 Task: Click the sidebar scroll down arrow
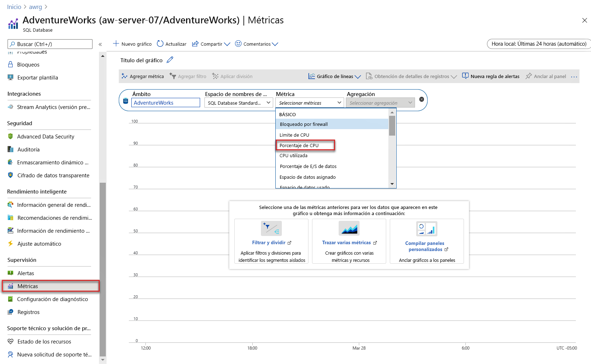[103, 360]
